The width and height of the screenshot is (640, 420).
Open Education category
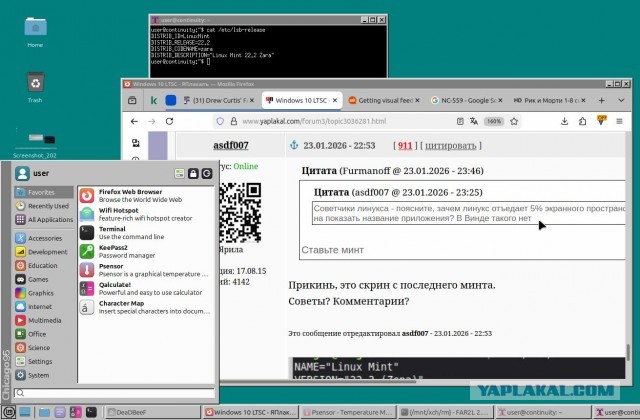pos(44,266)
